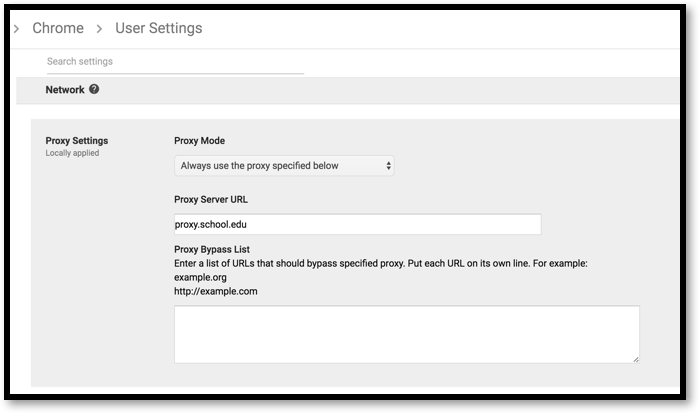Go to the Chrome breadcrumb
This screenshot has height=413, width=699.
coord(58,29)
